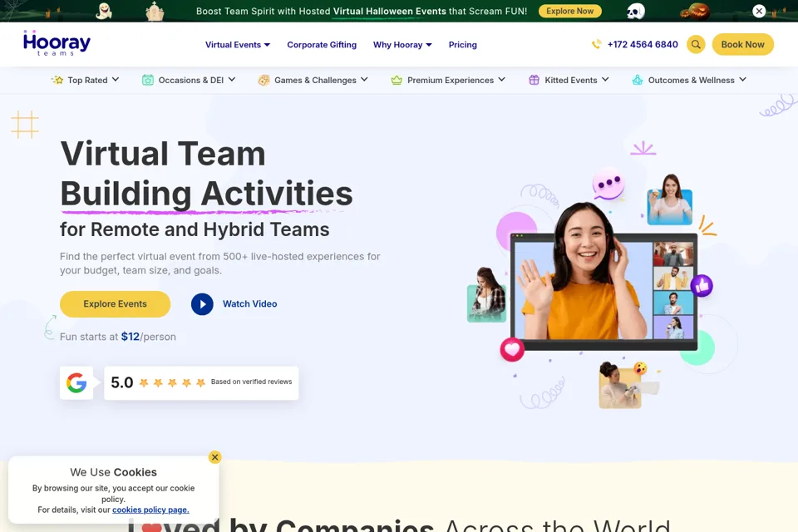Close the Halloween banner with X

pyautogui.click(x=759, y=11)
